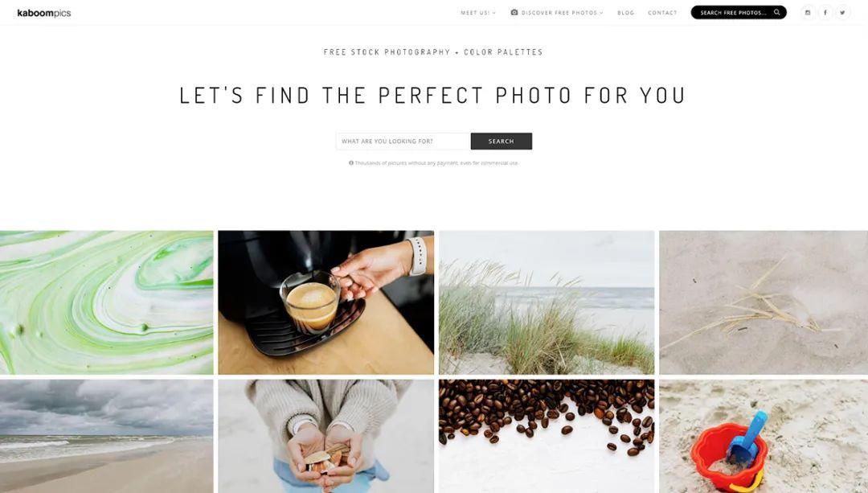This screenshot has width=868, height=493.
Task: Click the Search Free Photos pill button
Action: [x=739, y=12]
